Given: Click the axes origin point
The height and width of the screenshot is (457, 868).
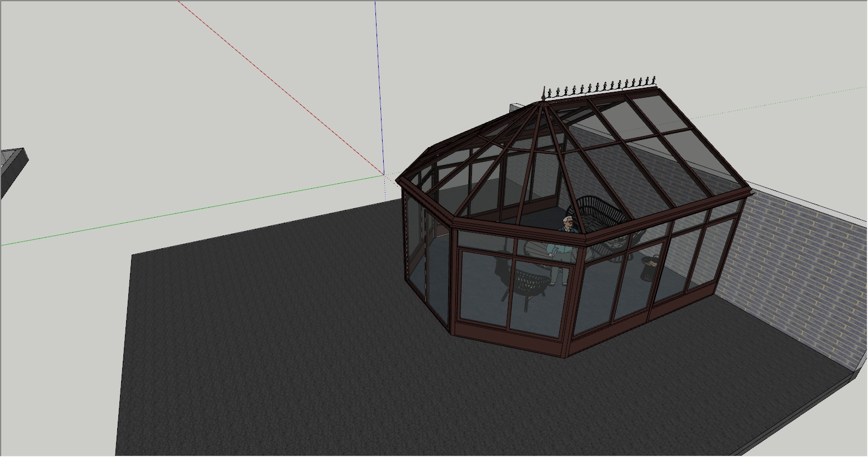Looking at the screenshot, I should point(384,175).
